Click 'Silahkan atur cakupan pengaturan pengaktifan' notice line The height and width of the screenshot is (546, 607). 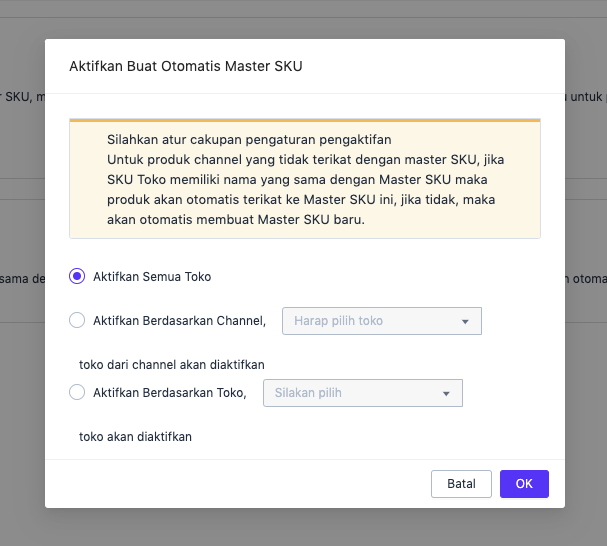pyautogui.click(x=249, y=139)
